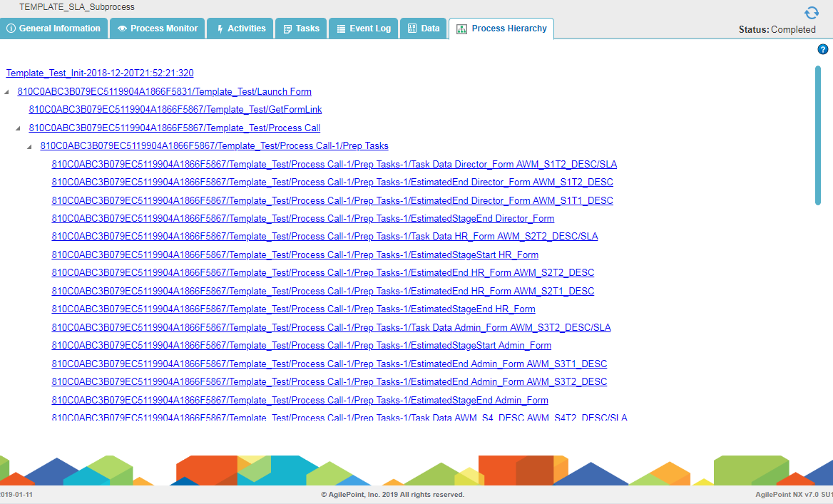The width and height of the screenshot is (833, 504).
Task: Open EstimatedStageEnd Director_Form link
Action: click(302, 219)
